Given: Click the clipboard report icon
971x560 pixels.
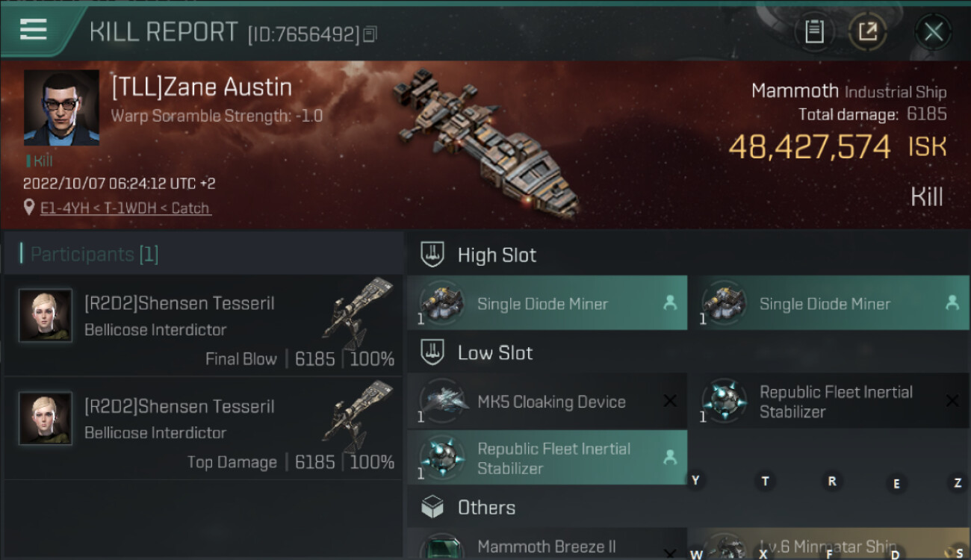Looking at the screenshot, I should (814, 31).
